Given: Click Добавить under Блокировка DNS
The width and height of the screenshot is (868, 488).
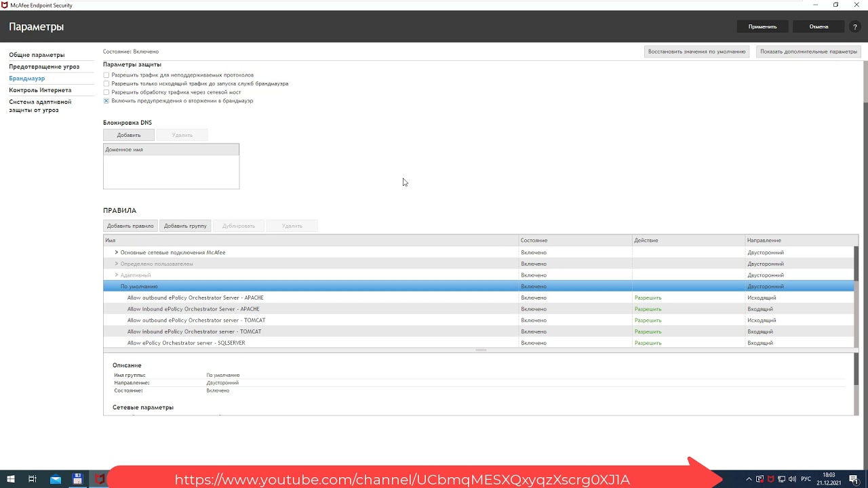Looking at the screenshot, I should point(129,135).
